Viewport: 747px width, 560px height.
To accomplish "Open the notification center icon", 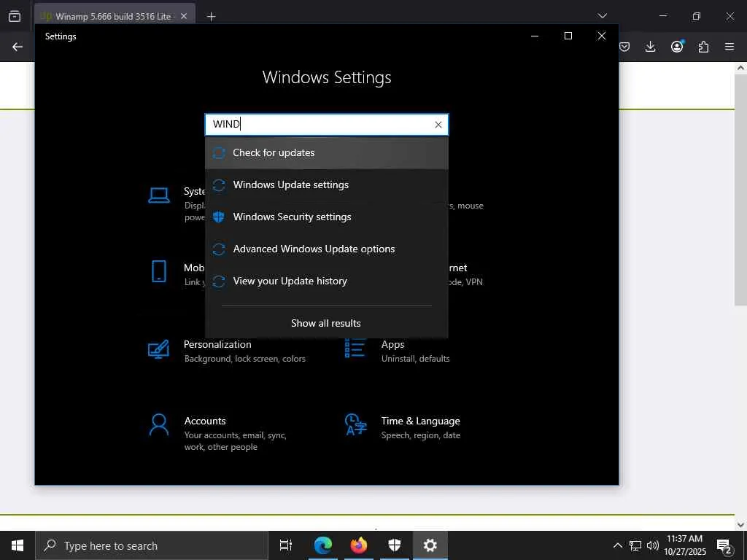I will pos(724,545).
